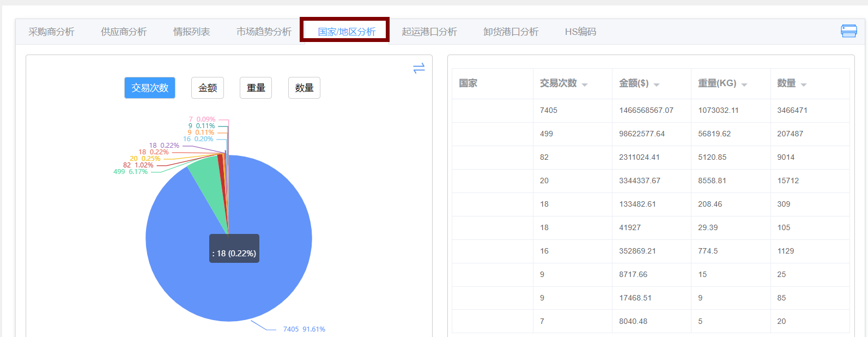
Task: Click pie label 7405 91.61%
Action: [304, 329]
